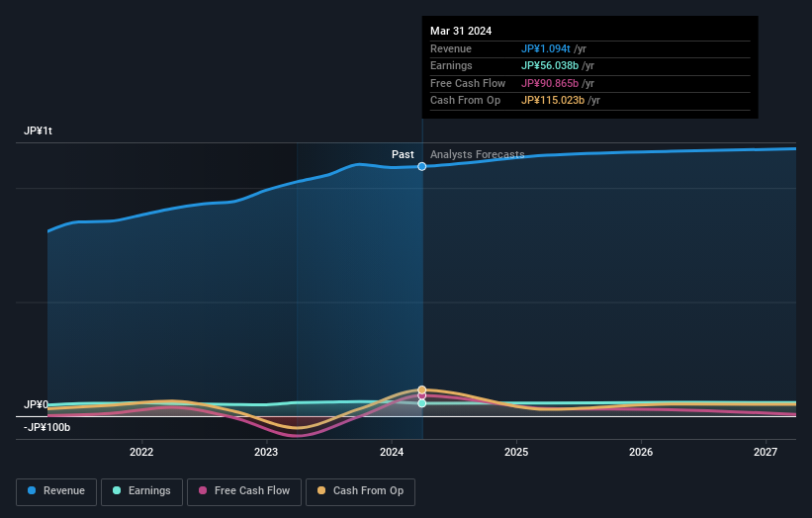
Task: Toggle the Revenue series in legend
Action: point(56,491)
